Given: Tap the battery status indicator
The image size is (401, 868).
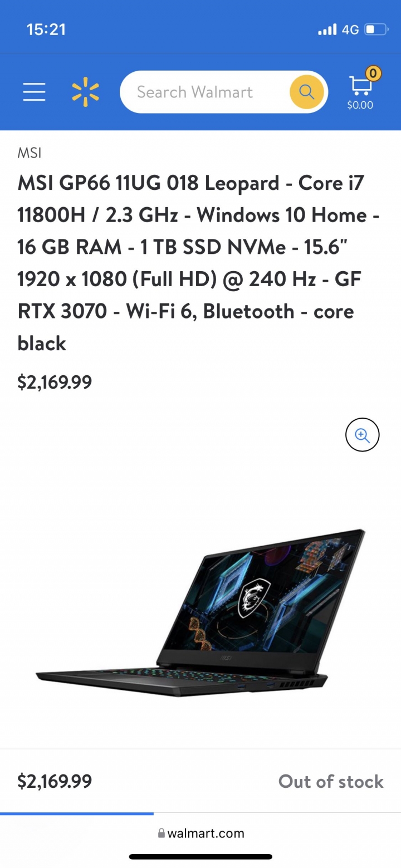Looking at the screenshot, I should (376, 29).
